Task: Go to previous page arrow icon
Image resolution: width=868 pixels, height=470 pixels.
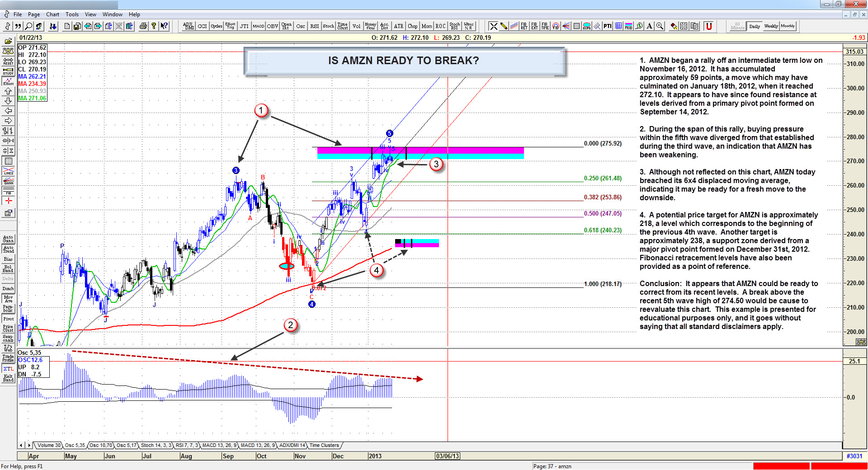Action: coord(88,26)
